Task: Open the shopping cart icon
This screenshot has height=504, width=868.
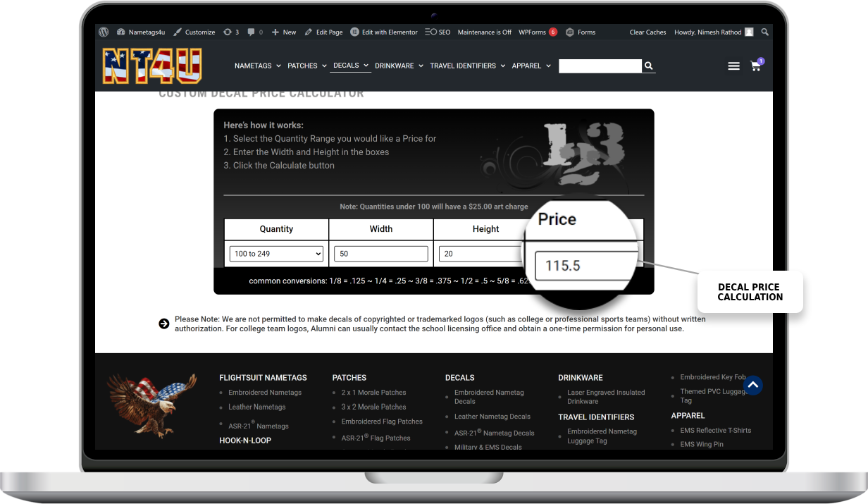Action: [756, 66]
